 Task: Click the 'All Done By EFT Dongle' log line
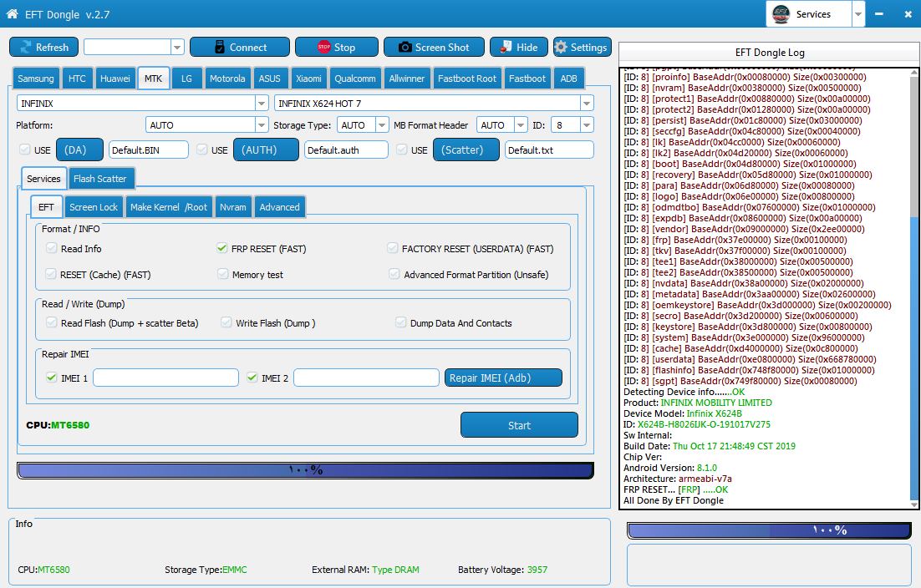pyautogui.click(x=674, y=500)
